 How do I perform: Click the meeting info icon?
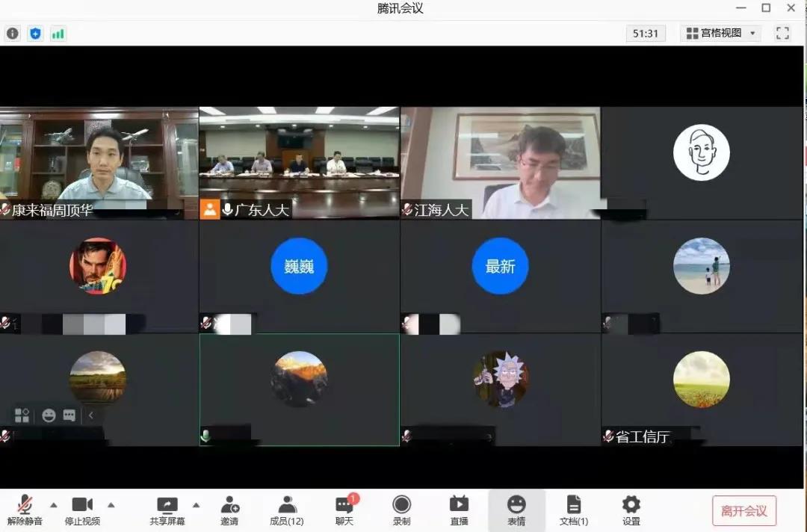click(12, 34)
